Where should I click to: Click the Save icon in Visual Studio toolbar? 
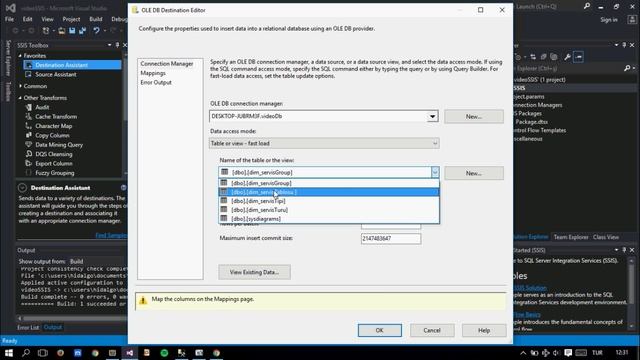click(72, 31)
